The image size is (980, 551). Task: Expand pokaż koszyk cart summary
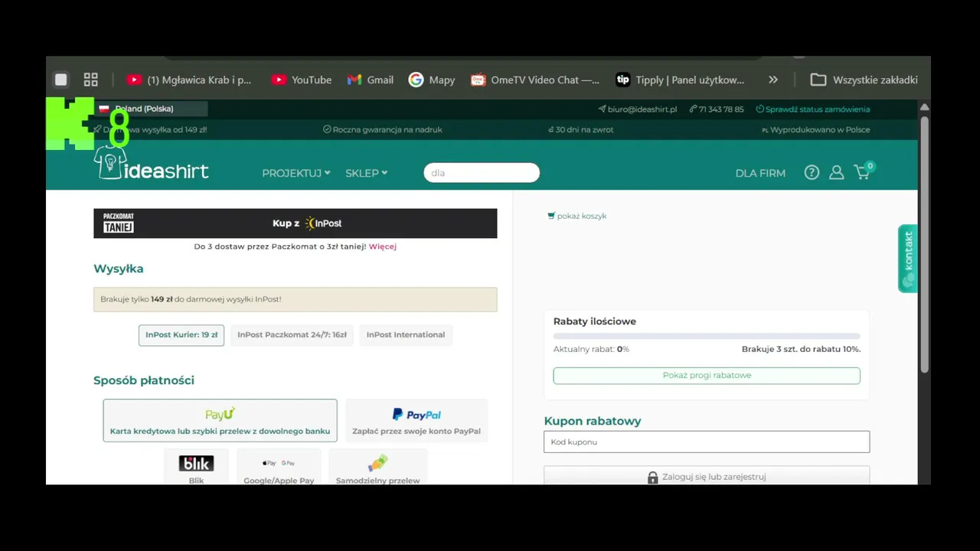tap(577, 216)
